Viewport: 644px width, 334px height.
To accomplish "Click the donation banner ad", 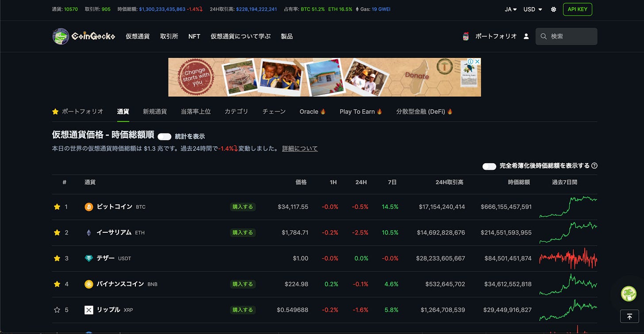I will (x=325, y=77).
